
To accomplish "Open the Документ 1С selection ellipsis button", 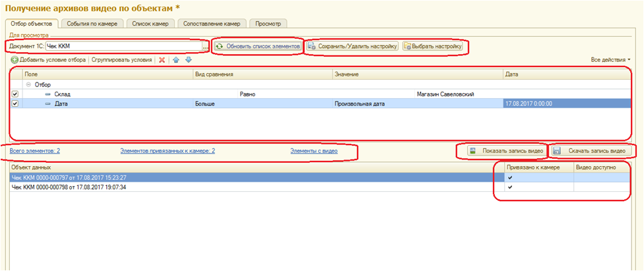I will coord(205,46).
